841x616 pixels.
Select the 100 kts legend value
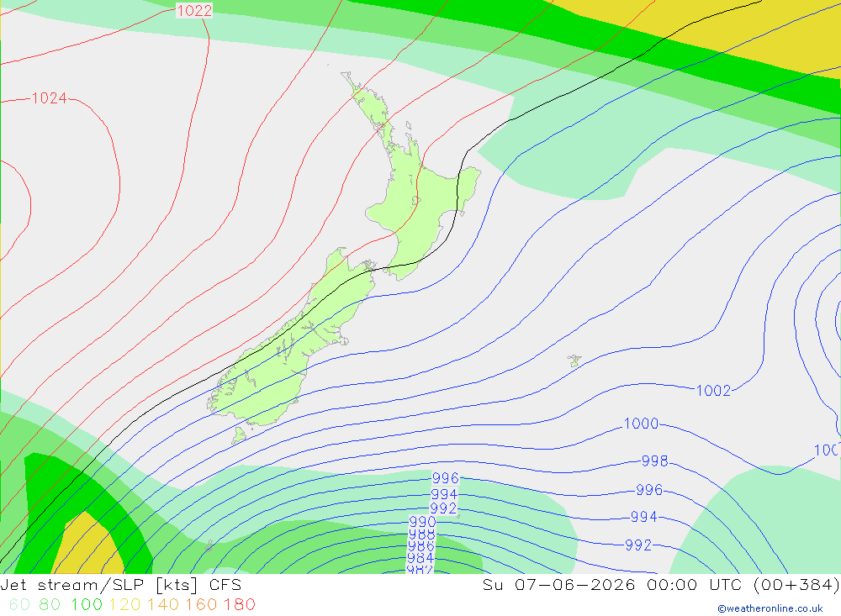[87, 605]
